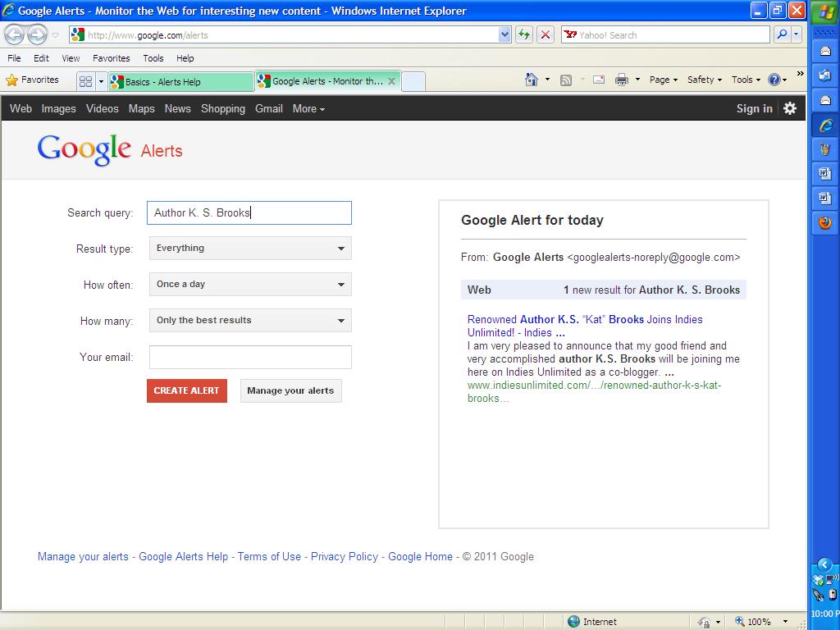Open the search provider dropdown arrow
The height and width of the screenshot is (630, 840).
(x=797, y=34)
